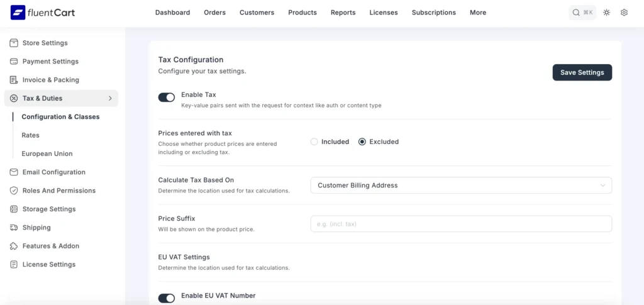
Task: Click into the Price Suffix text field
Action: (x=460, y=224)
